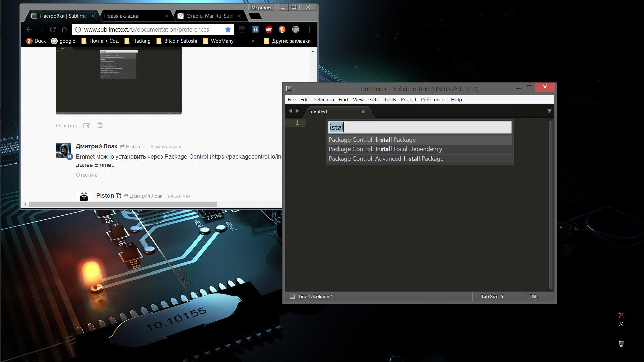The height and width of the screenshot is (362, 644).
Task: Open Piston Tt avatar image
Action: point(84,196)
